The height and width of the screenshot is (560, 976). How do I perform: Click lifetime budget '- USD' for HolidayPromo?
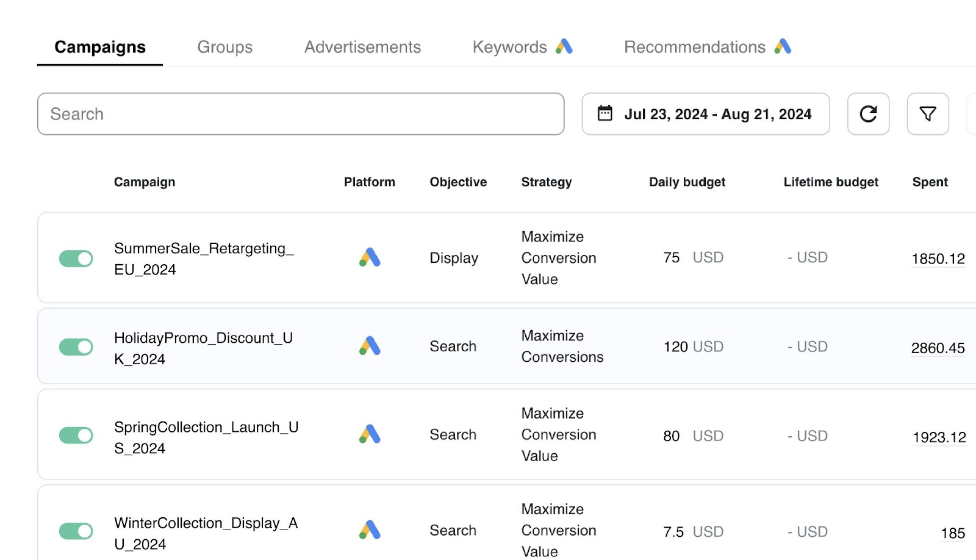pyautogui.click(x=808, y=346)
